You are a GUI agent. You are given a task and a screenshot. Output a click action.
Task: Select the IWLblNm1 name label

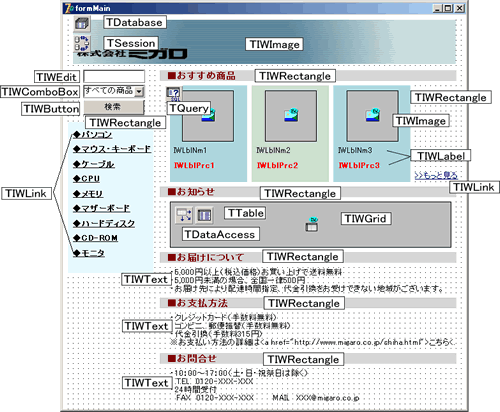[190, 150]
